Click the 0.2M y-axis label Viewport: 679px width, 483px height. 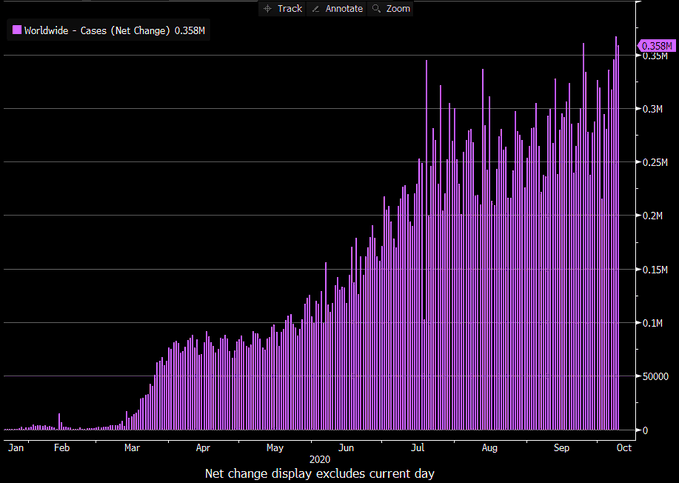click(653, 216)
